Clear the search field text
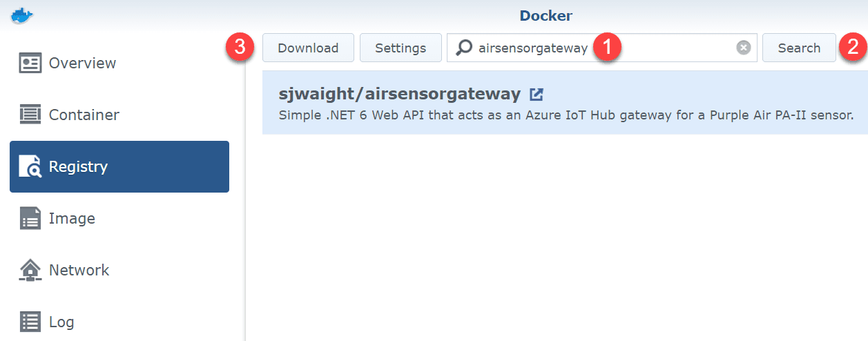 (x=743, y=48)
